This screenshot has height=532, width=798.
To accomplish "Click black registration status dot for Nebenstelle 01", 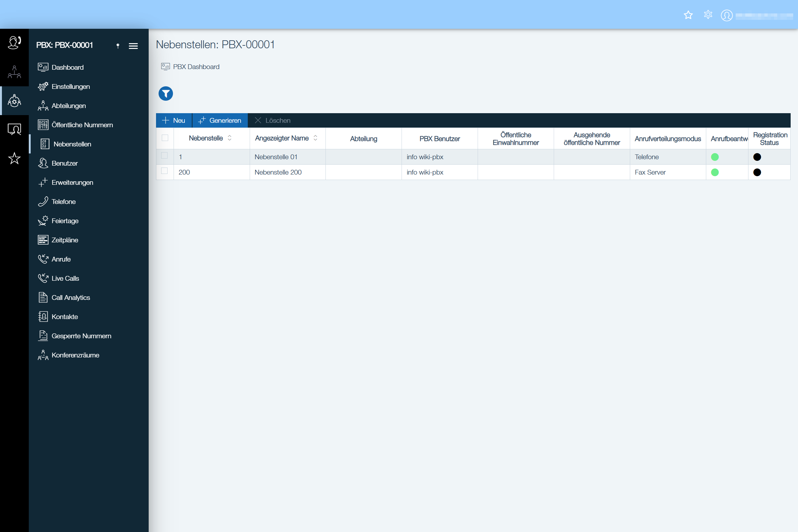I will click(x=757, y=157).
